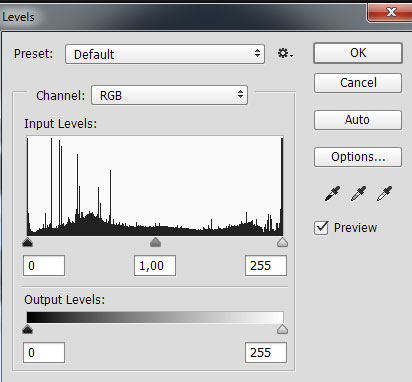This screenshot has width=412, height=382.
Task: Select the white point eyedropper
Action: tap(384, 194)
